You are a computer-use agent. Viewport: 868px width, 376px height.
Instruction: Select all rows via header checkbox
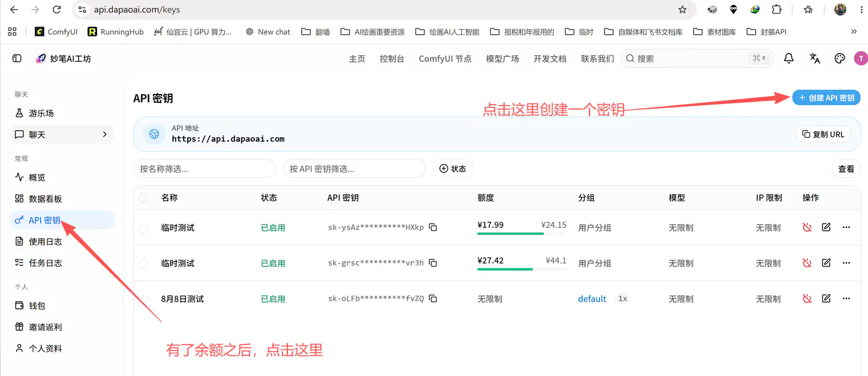[143, 198]
